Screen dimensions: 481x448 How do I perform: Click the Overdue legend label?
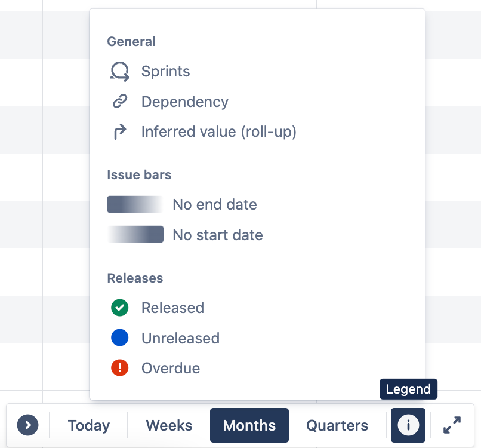pyautogui.click(x=171, y=368)
